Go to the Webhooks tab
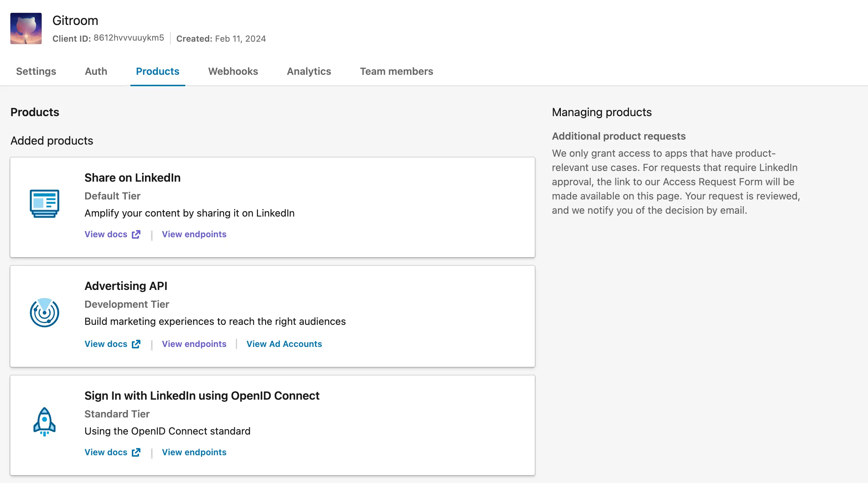The image size is (868, 483). (x=233, y=71)
